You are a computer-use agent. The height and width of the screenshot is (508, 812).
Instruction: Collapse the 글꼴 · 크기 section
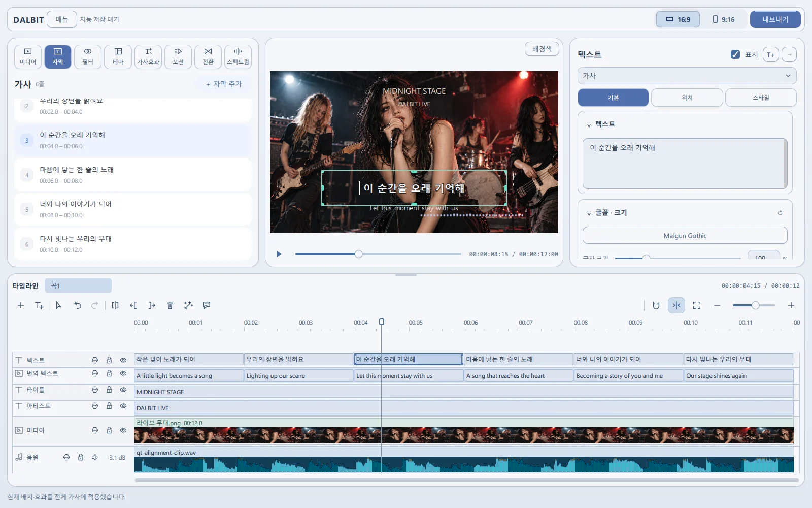[x=589, y=213]
